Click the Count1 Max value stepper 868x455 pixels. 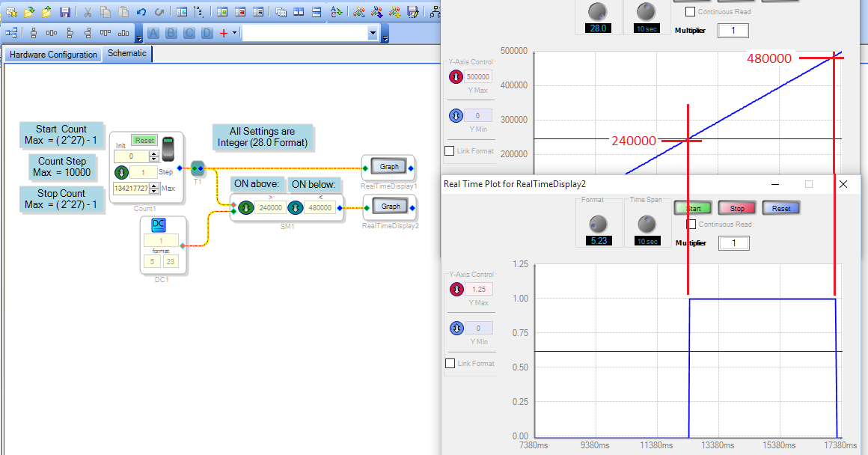[154, 189]
